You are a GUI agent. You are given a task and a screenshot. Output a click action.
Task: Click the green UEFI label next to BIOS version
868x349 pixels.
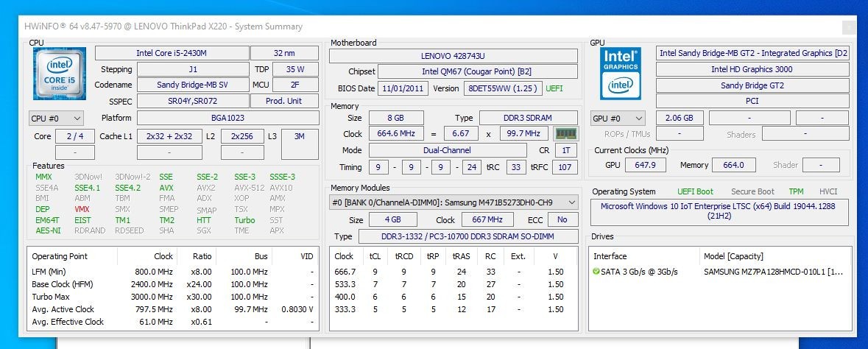[554, 88]
